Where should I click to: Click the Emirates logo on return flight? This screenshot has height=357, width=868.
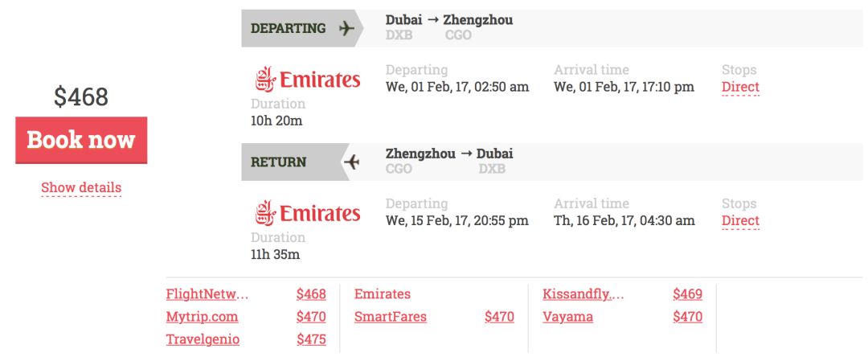308,212
